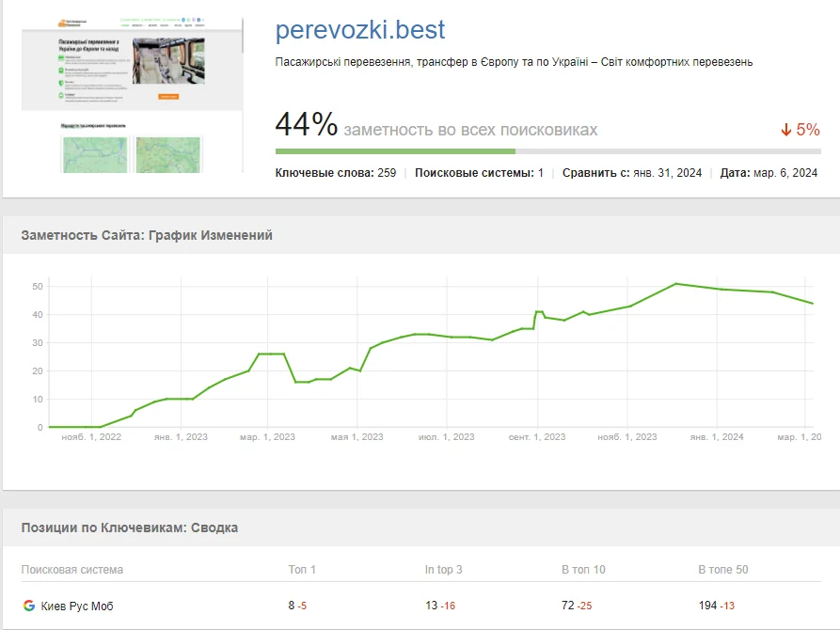Viewport: 840px width, 630px height.
Task: Click the "Ключевые слова: 259" stat
Action: [336, 173]
